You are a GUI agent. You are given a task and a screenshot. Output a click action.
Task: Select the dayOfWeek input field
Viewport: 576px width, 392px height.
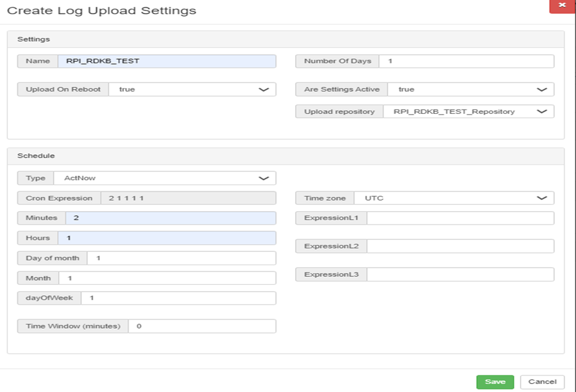click(x=178, y=298)
